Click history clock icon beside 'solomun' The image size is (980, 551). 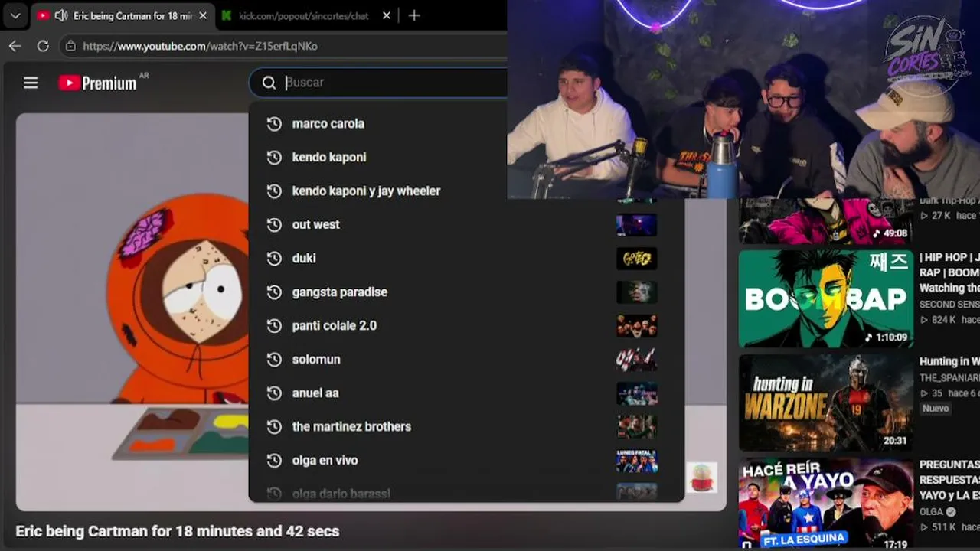click(274, 359)
